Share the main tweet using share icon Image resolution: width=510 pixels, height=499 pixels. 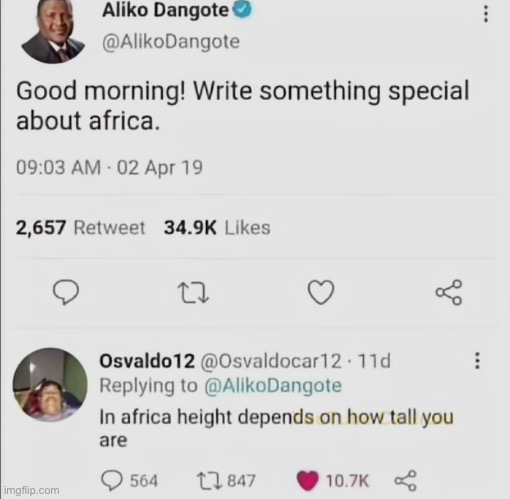(x=449, y=292)
